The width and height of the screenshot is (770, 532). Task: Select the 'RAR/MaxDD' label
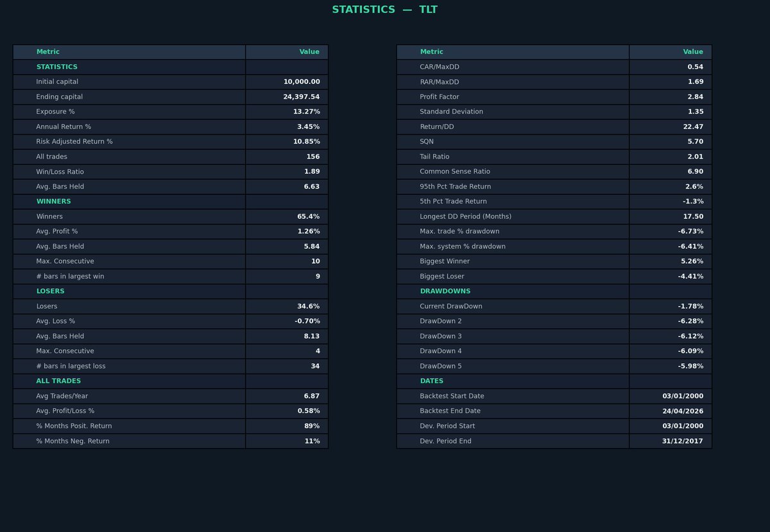pos(440,82)
